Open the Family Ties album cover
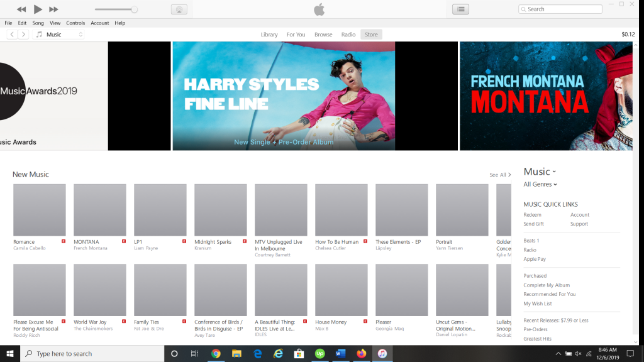 [160, 290]
